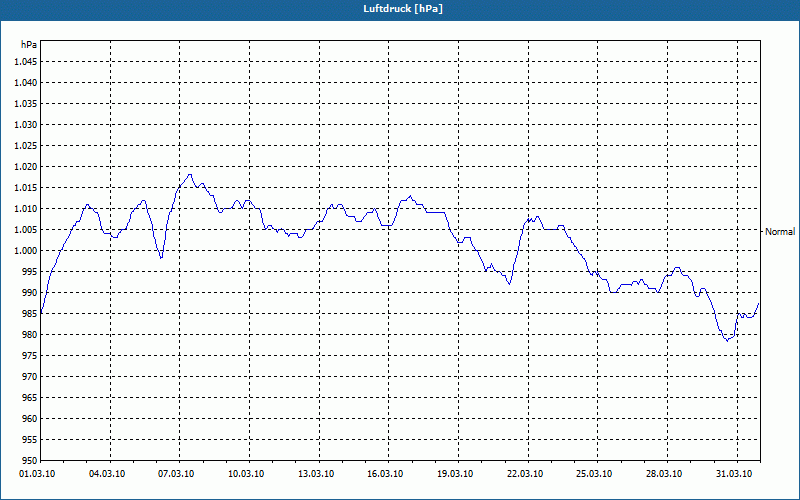Click the 1.030 y-axis label
The image size is (800, 500).
25,124
